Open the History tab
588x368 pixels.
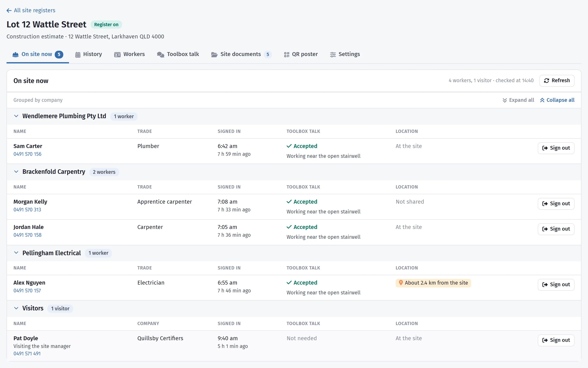[88, 54]
